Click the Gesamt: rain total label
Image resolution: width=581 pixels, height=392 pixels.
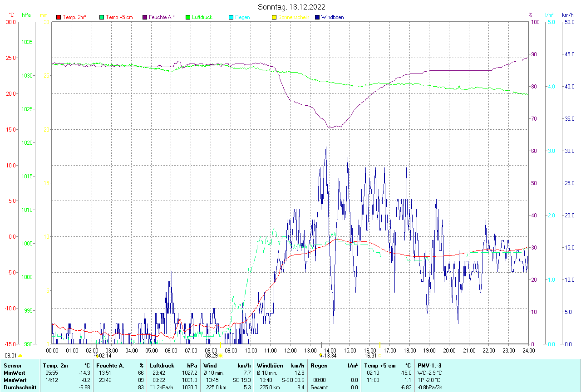pos(320,387)
